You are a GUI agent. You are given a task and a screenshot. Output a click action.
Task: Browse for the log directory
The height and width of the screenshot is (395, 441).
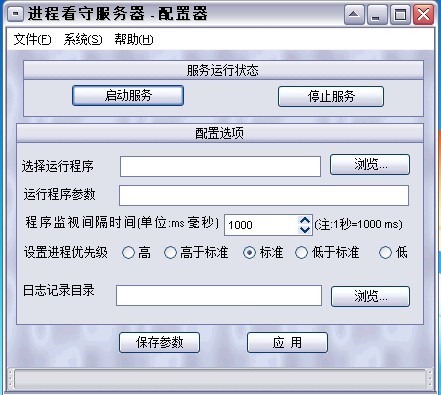click(370, 296)
